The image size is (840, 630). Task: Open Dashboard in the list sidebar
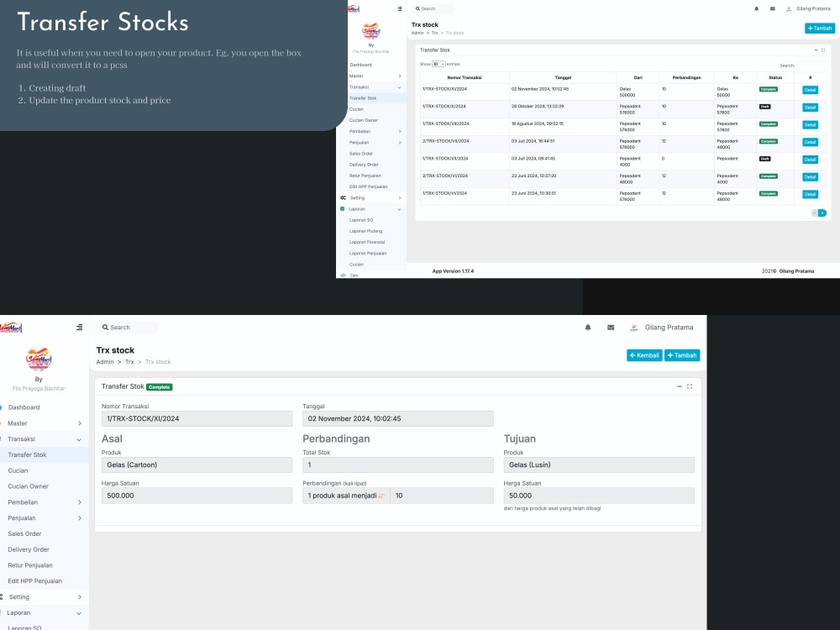(x=360, y=65)
